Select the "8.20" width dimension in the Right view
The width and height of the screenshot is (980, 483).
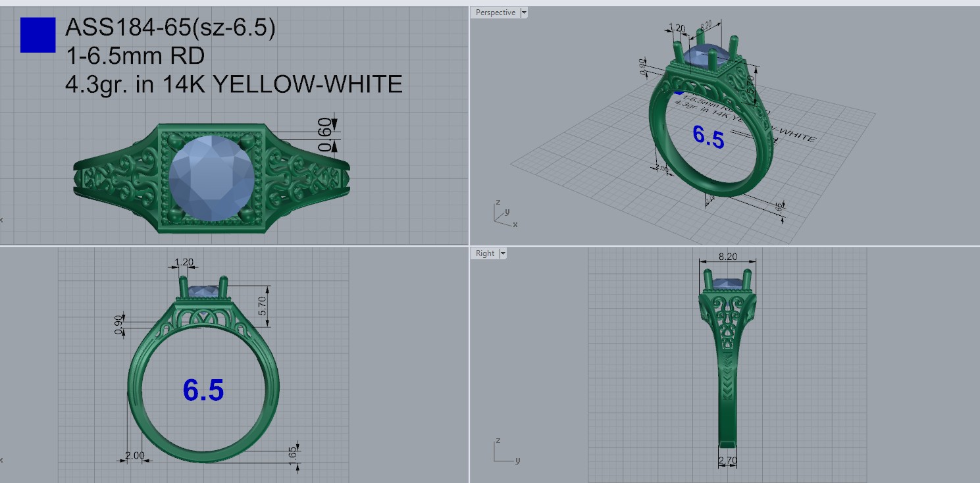[727, 257]
